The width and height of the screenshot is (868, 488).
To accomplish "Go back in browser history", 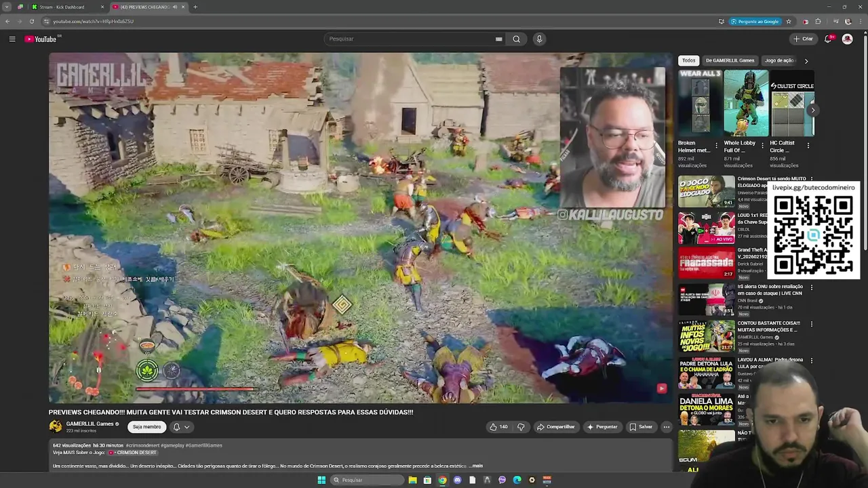I will 7,21.
